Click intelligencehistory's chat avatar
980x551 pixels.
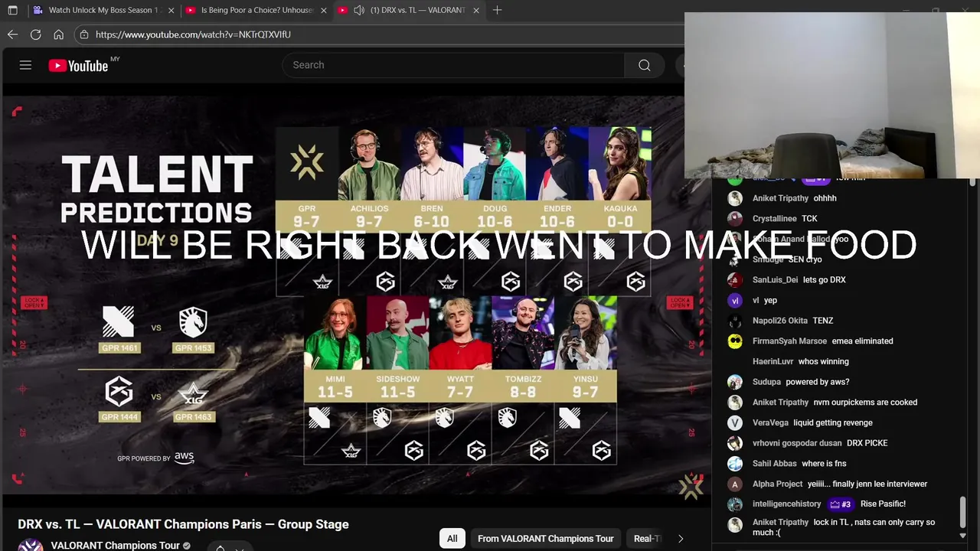coord(735,504)
